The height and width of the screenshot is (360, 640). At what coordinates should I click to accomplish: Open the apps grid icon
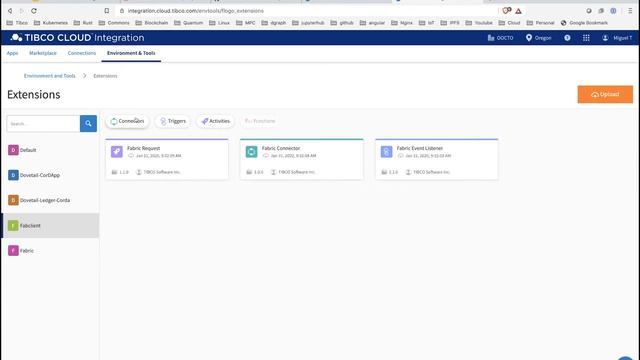(x=586, y=38)
